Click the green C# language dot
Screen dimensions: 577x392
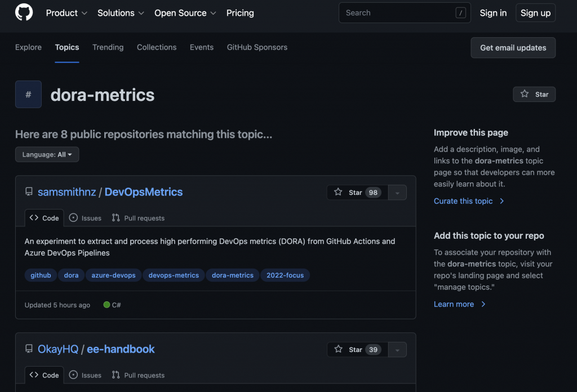(106, 305)
